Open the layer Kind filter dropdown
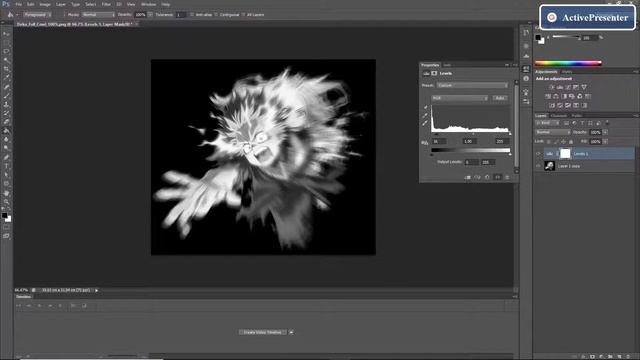This screenshot has width=640, height=360. point(547,123)
